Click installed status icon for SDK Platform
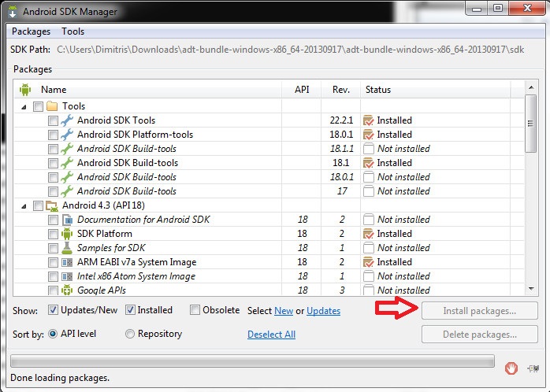550x392 pixels. (368, 234)
